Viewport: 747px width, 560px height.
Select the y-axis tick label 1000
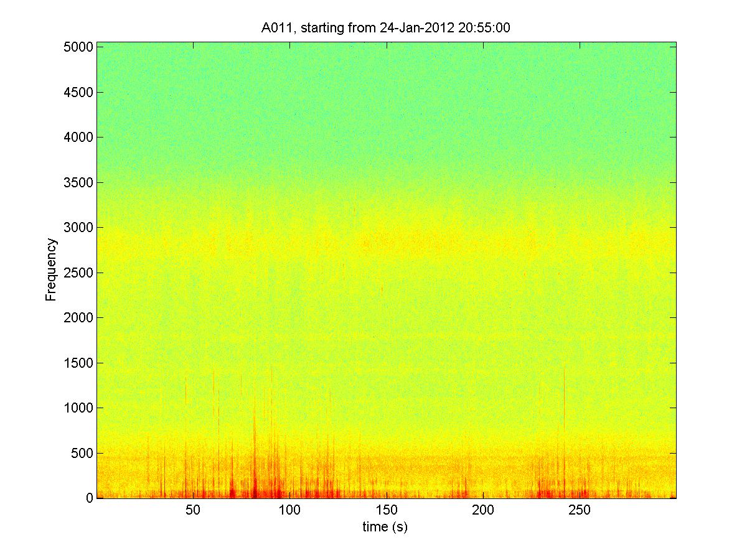pyautogui.click(x=78, y=408)
